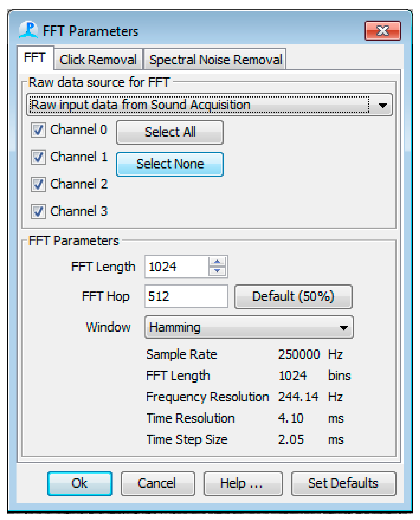Apply the Default (50%) hop button
This screenshot has height=520, width=420.
[293, 297]
